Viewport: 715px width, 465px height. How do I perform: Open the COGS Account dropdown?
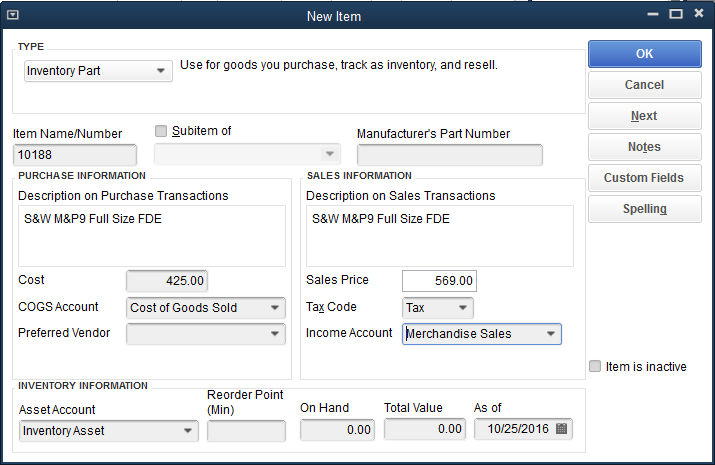click(x=275, y=308)
